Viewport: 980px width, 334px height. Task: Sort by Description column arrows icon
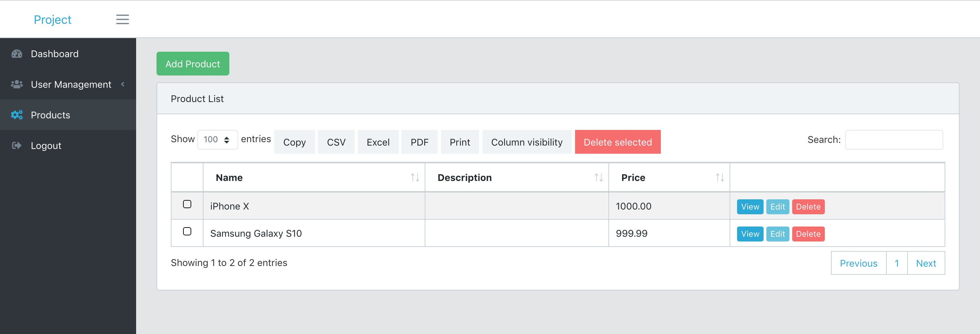coord(599,178)
